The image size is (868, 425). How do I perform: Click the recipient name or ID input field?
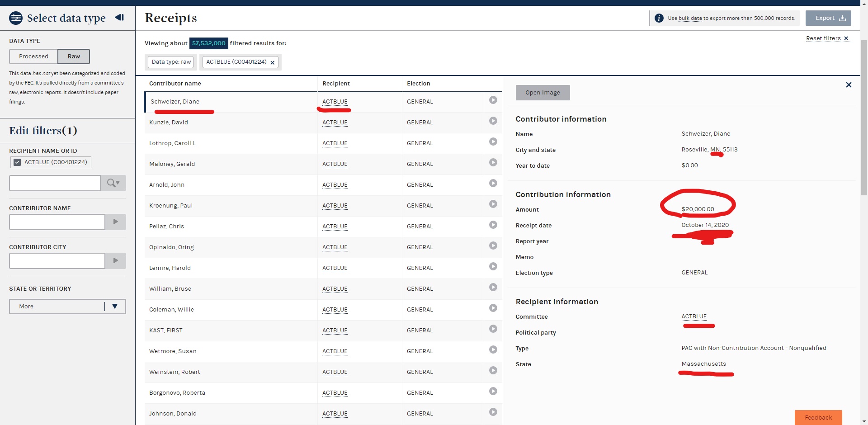[x=55, y=183]
